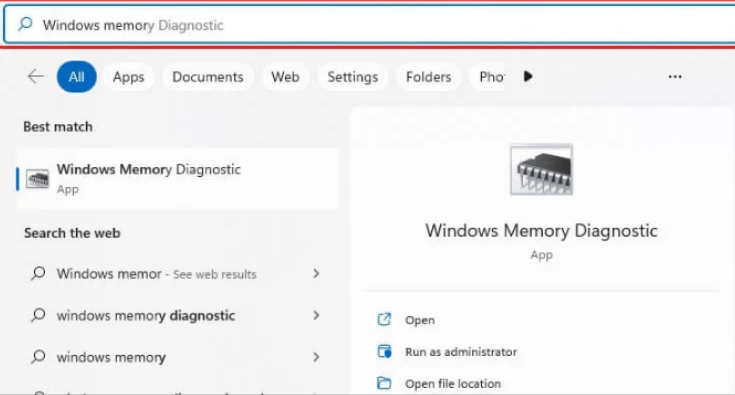Viewport: 735px width, 395px height.
Task: Click Run as administrator
Action: pyautogui.click(x=461, y=352)
